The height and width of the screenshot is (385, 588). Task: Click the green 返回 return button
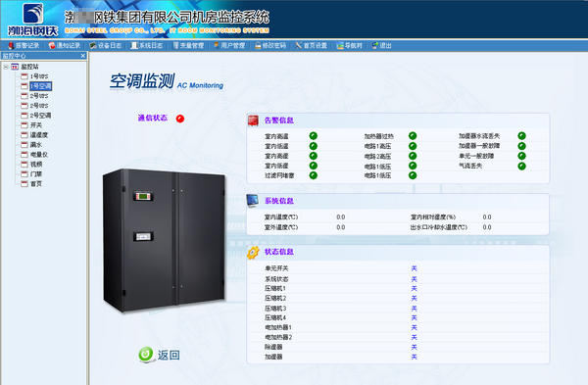tap(159, 355)
